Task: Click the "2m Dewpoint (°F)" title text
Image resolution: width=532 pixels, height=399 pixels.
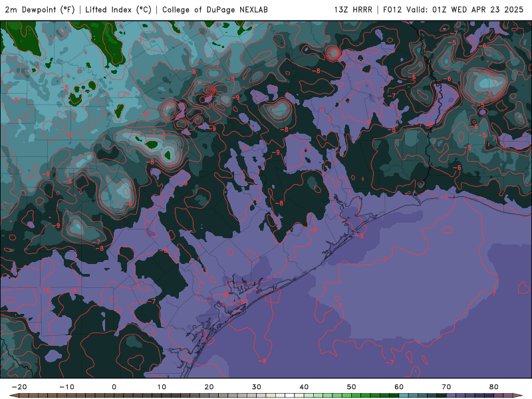Action: click(x=40, y=10)
